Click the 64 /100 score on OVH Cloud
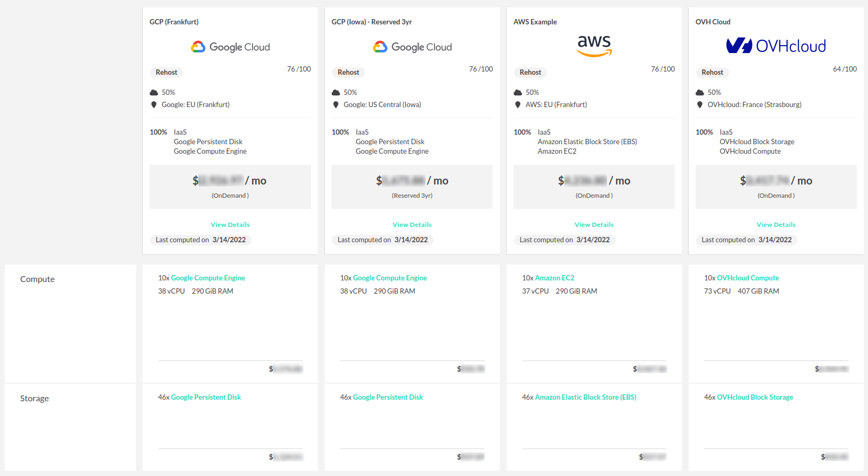 845,69
